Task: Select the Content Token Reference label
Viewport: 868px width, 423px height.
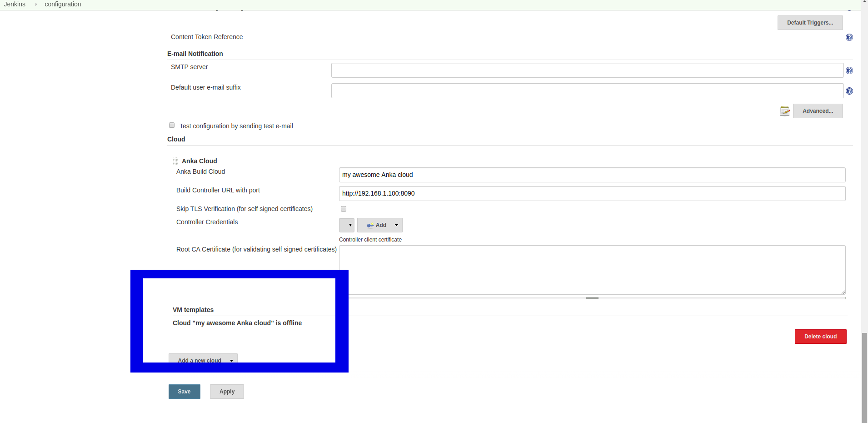Action: pyautogui.click(x=207, y=37)
